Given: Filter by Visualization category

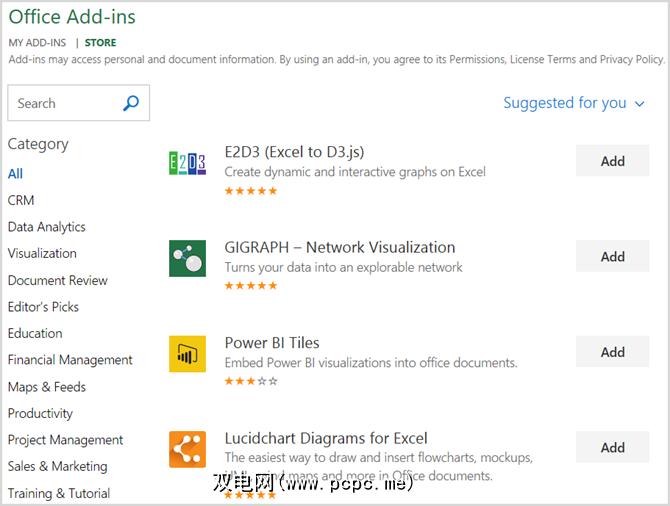Looking at the screenshot, I should click(42, 253).
